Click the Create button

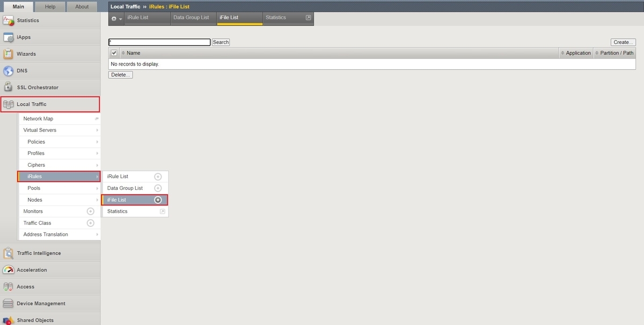click(x=623, y=42)
